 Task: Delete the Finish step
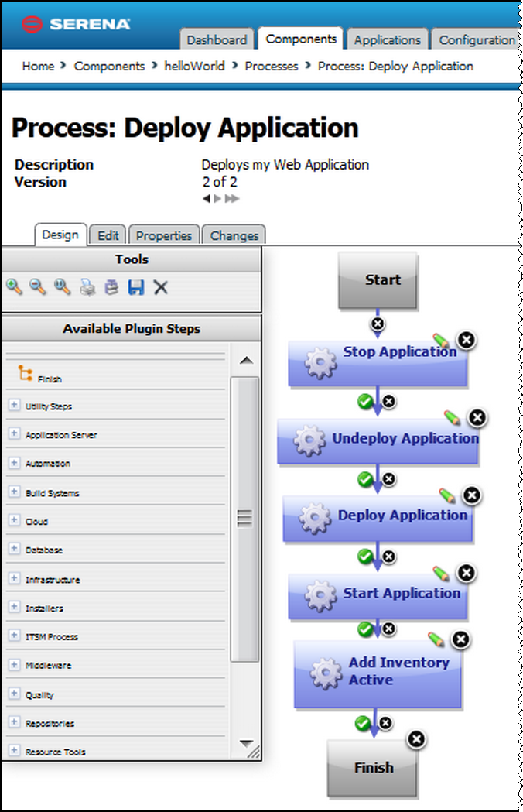click(416, 739)
